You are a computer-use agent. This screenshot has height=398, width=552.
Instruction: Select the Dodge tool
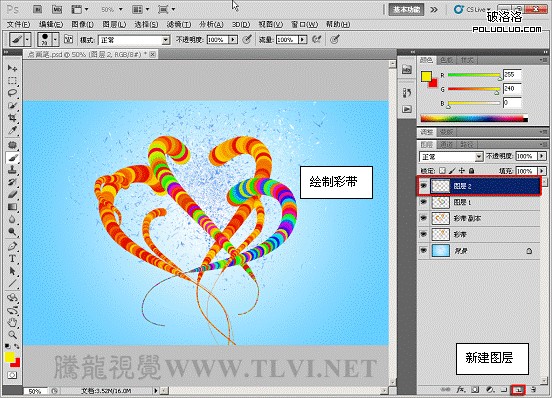coord(12,232)
